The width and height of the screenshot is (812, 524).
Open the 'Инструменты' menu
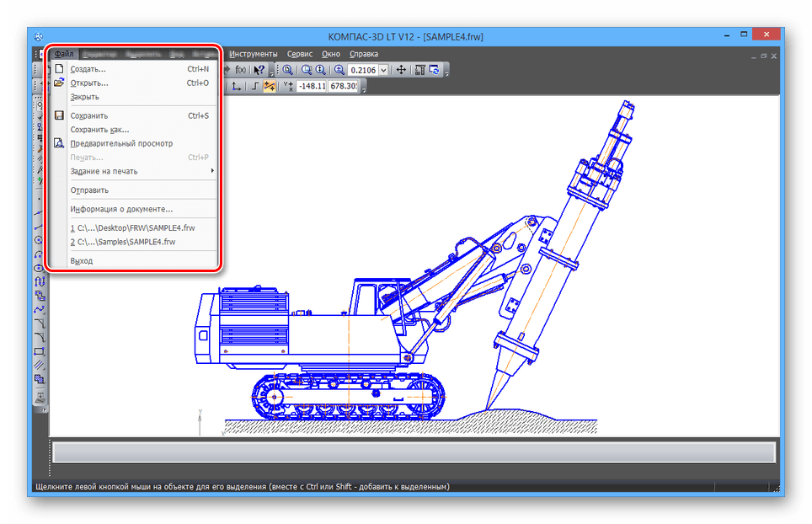253,54
